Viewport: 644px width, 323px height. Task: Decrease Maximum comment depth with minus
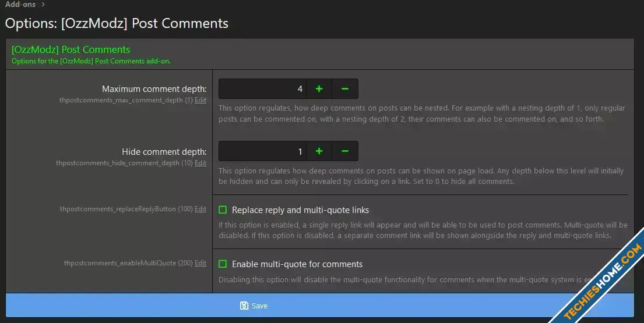pos(345,89)
